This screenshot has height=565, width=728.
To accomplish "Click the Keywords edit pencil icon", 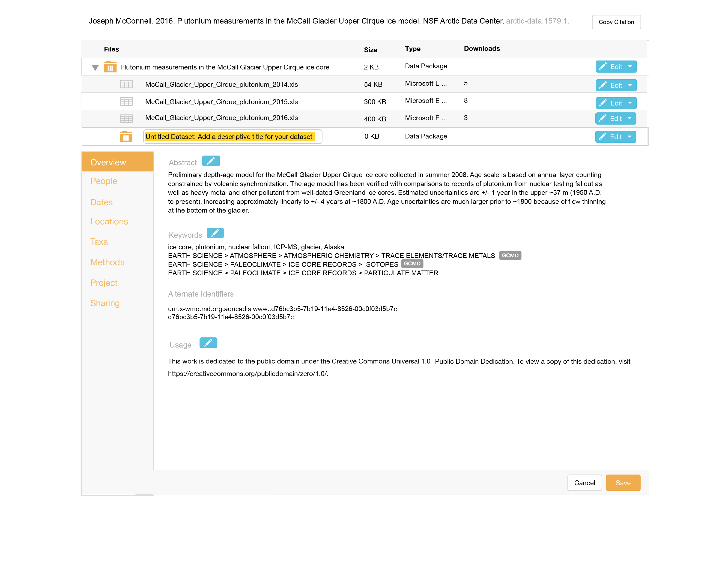I will coord(215,233).
